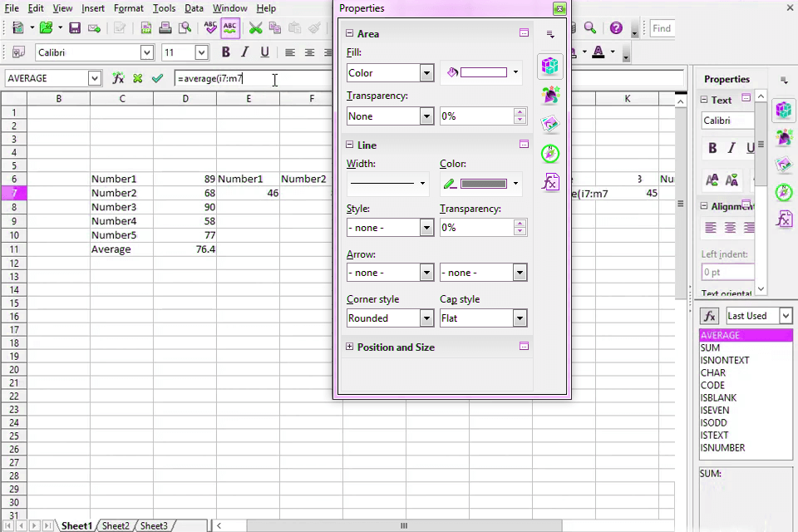
Task: Toggle AutoSpellcheck in the standard toolbar
Action: (230, 28)
